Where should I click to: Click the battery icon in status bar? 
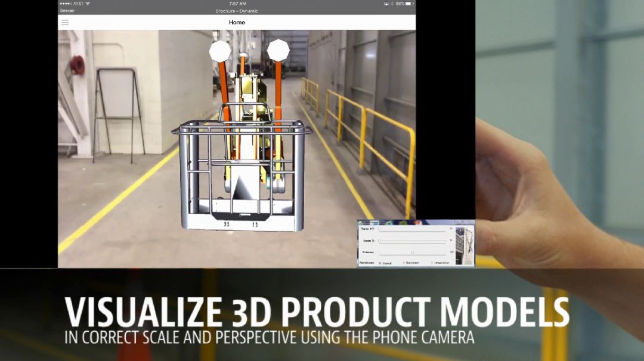point(410,4)
